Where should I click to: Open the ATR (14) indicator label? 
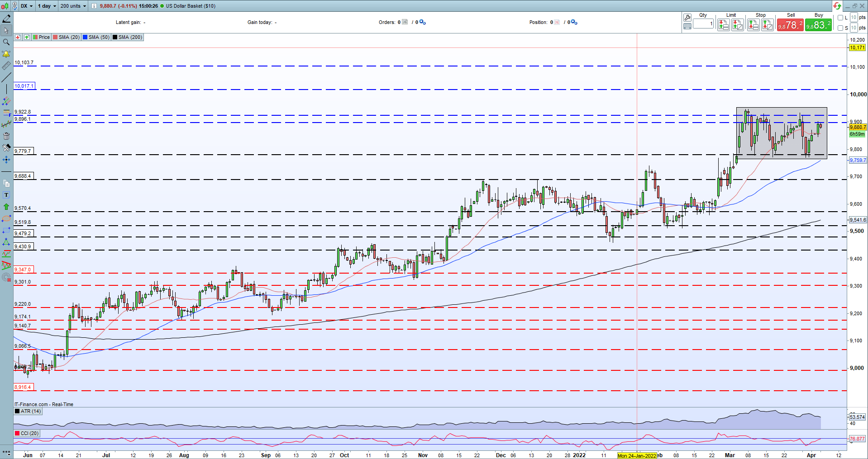pyautogui.click(x=28, y=411)
